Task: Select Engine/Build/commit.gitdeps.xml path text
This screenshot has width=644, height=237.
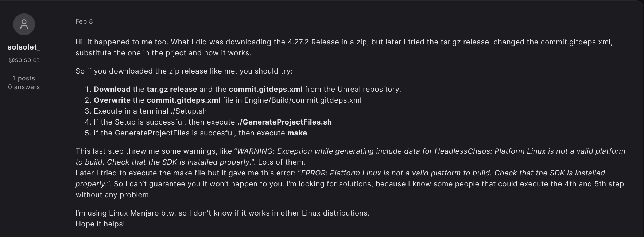Action: point(303,100)
